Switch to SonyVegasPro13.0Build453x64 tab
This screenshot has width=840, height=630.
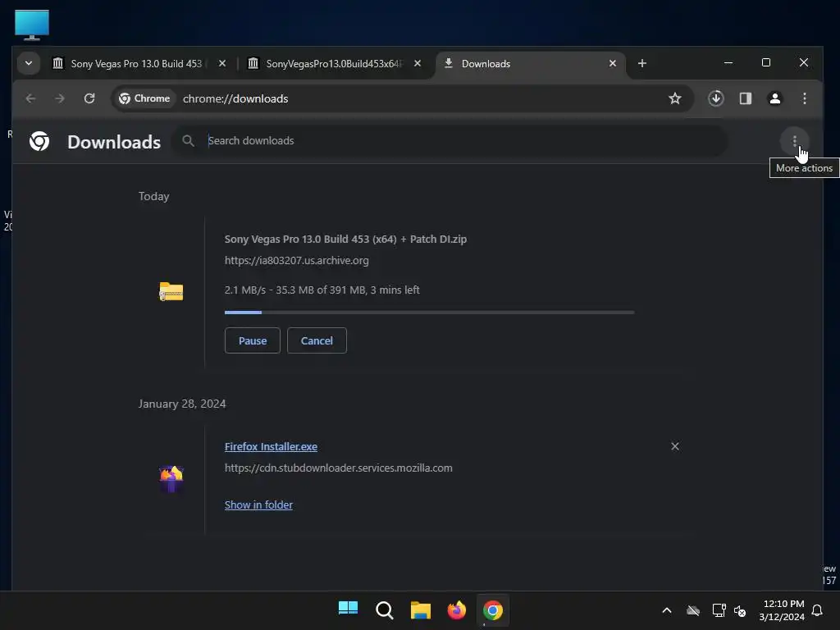tap(335, 64)
